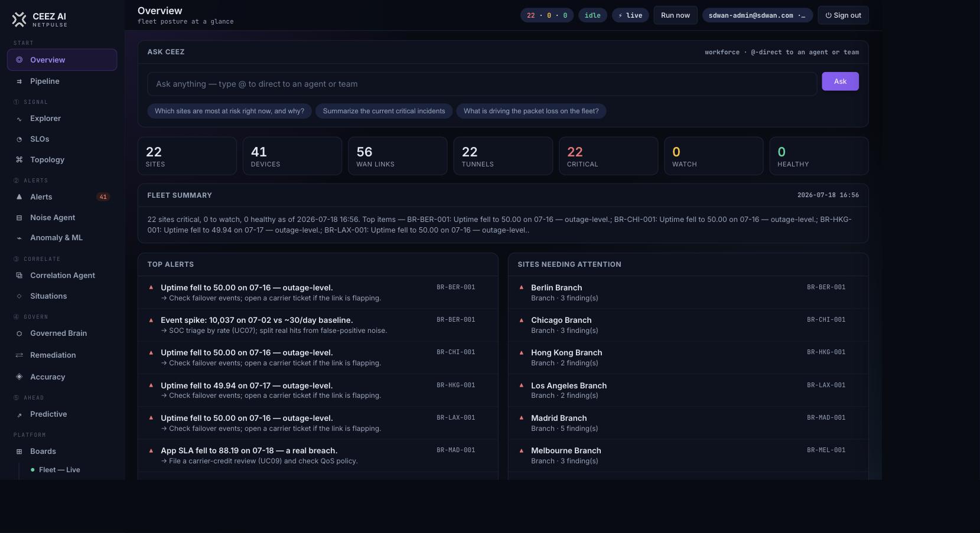Open the SLOs section
Screen dimensions: 980x533
[62, 139]
